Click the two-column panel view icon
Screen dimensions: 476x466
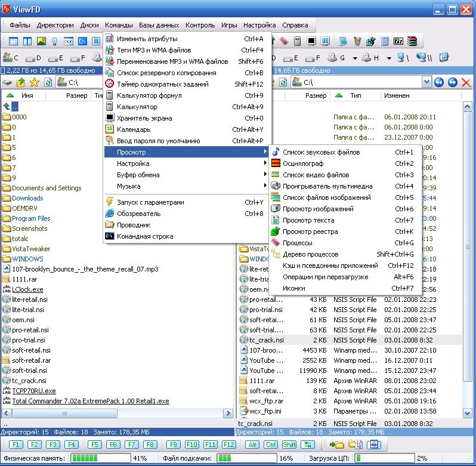[x=27, y=41]
